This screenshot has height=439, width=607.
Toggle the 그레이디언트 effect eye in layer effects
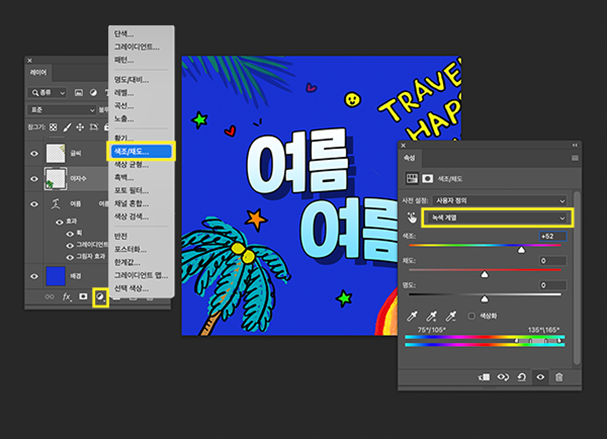(70, 246)
